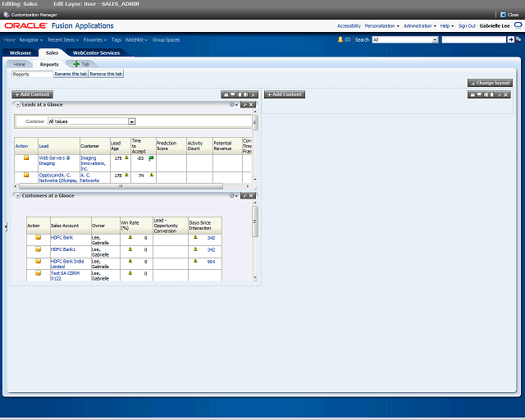Click the Change layout button
Screen dimensions: 525x420
pyautogui.click(x=491, y=83)
